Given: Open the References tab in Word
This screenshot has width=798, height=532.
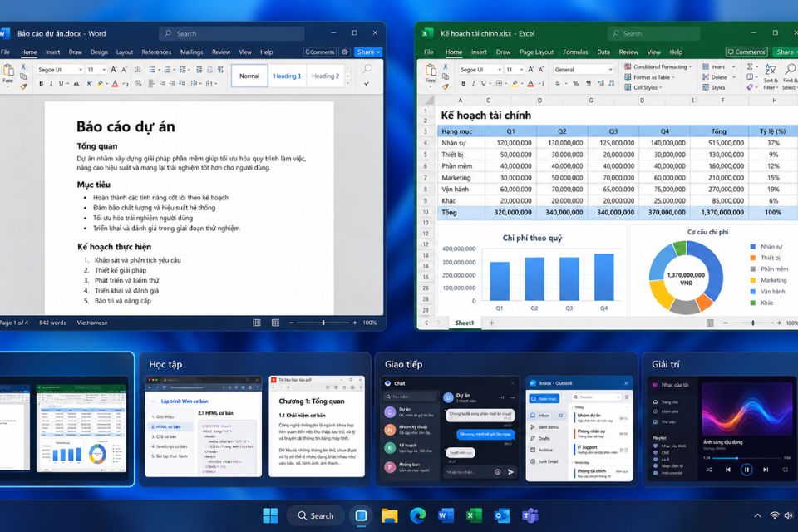Looking at the screenshot, I should click(156, 52).
